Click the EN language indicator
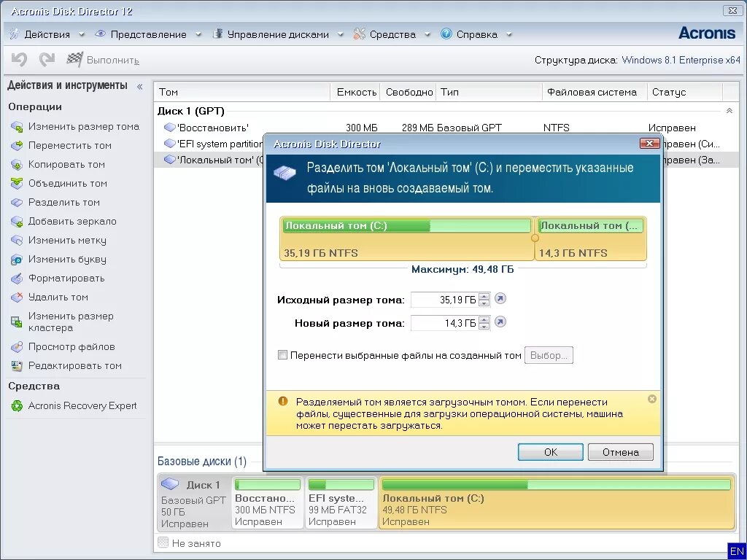Screen dimensions: 747x560 pos(737,551)
